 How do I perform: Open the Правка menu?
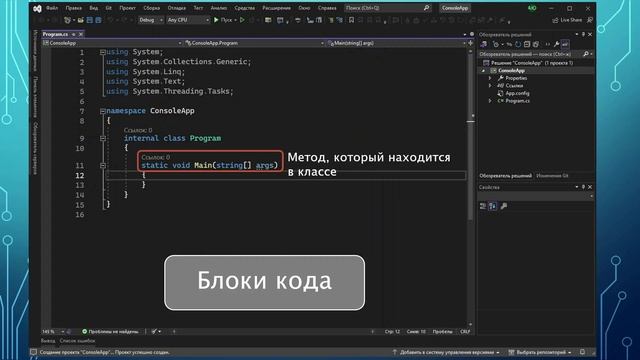click(x=73, y=8)
